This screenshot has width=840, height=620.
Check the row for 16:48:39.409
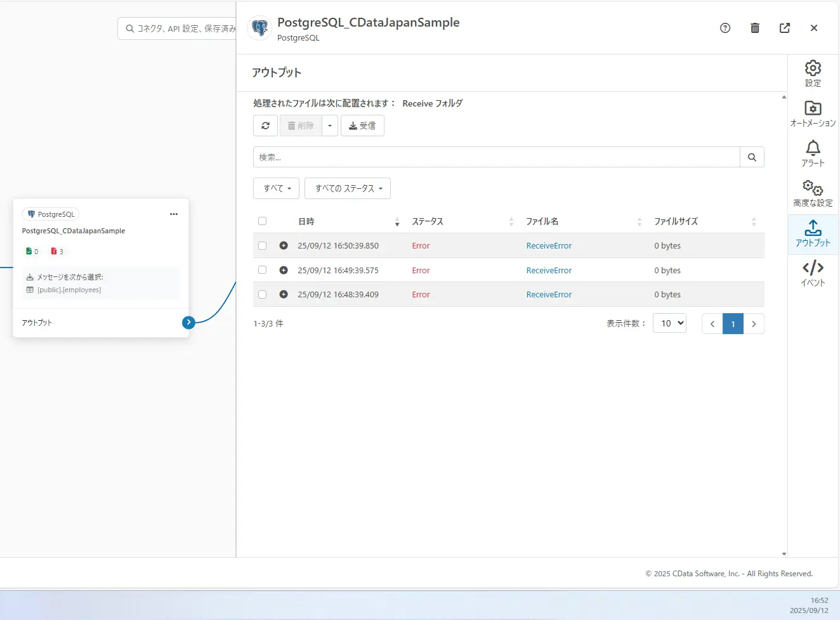(x=262, y=294)
